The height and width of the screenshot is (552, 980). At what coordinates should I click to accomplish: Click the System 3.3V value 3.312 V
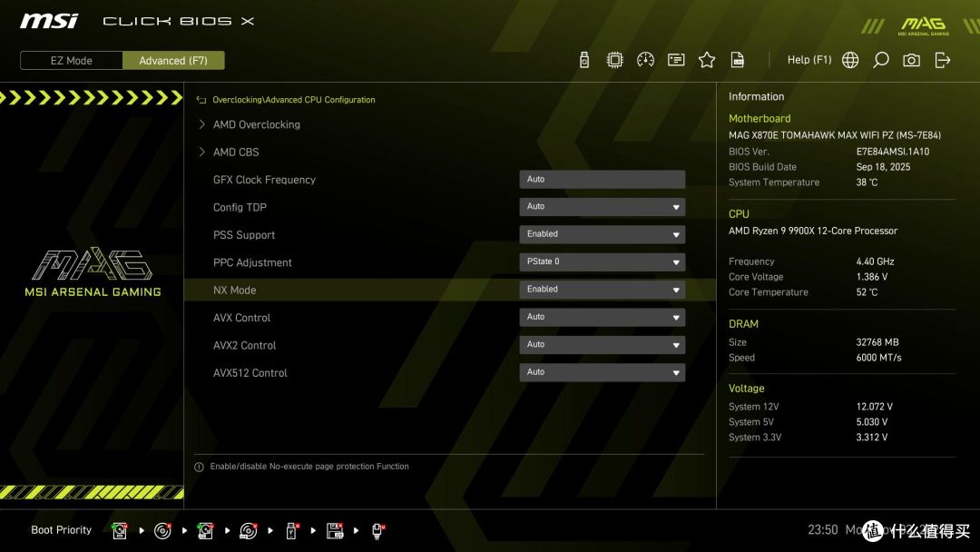pyautogui.click(x=872, y=437)
